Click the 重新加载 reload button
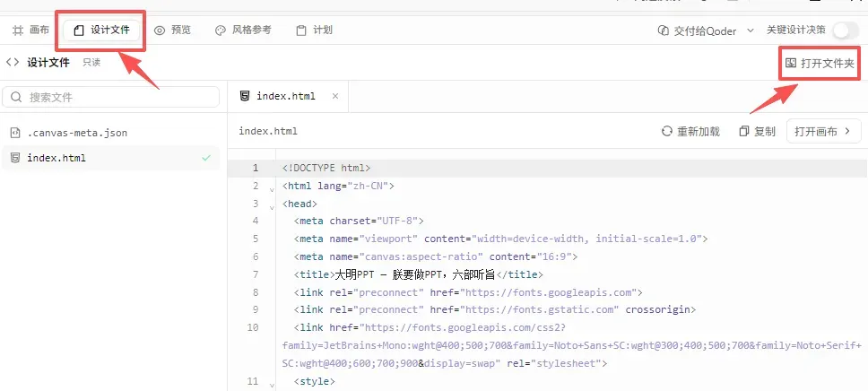868x391 pixels. (x=690, y=132)
